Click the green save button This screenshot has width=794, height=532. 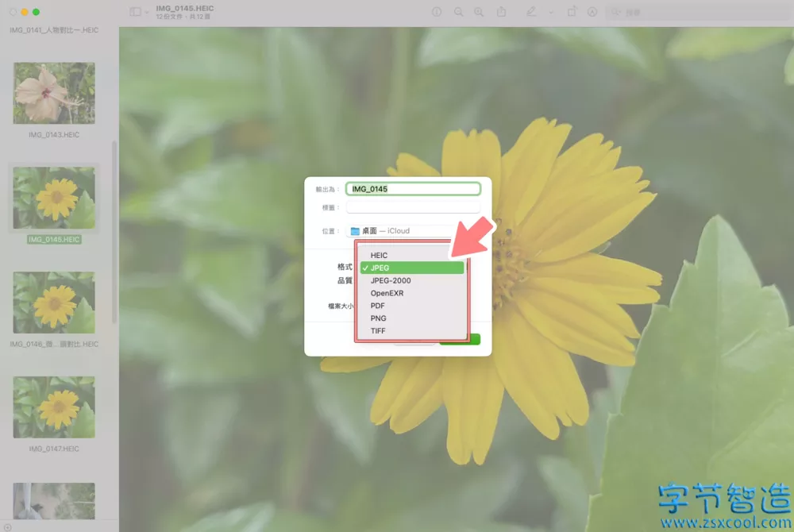click(473, 339)
